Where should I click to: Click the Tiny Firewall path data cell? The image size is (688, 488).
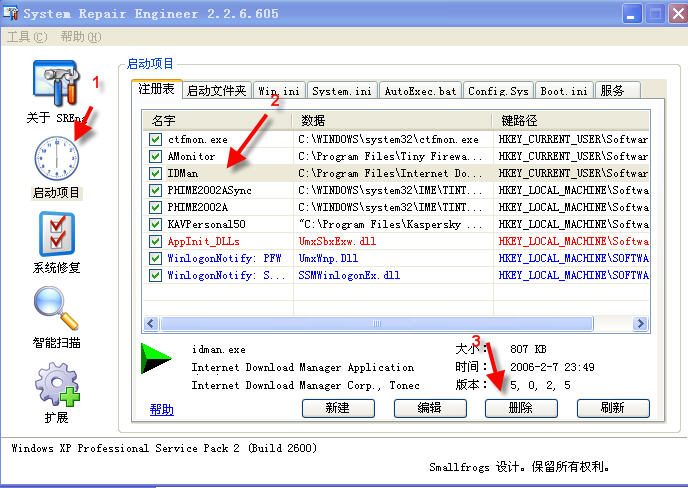pos(390,156)
